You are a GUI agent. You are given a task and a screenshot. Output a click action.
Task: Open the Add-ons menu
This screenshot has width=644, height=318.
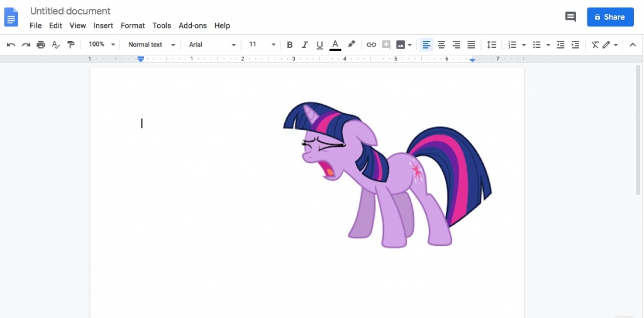point(192,26)
